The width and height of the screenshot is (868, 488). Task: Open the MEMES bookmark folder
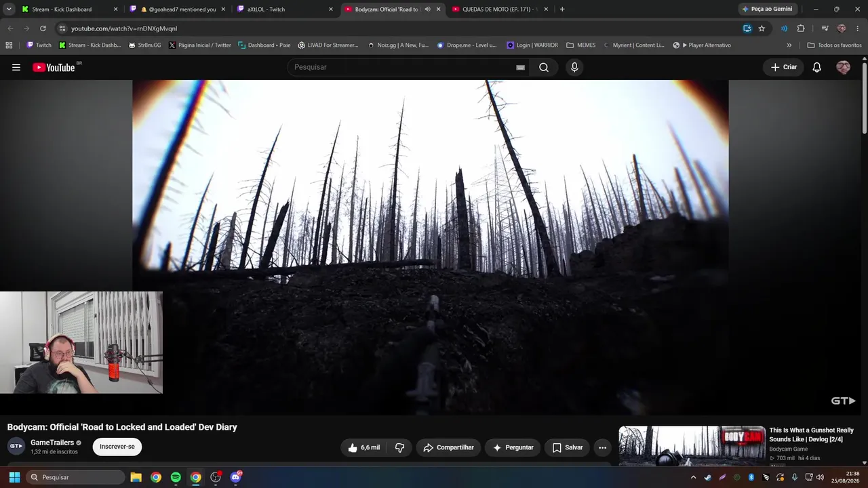580,45
